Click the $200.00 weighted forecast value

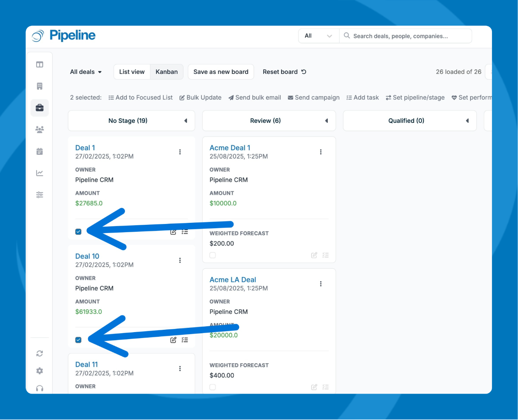[x=222, y=243]
